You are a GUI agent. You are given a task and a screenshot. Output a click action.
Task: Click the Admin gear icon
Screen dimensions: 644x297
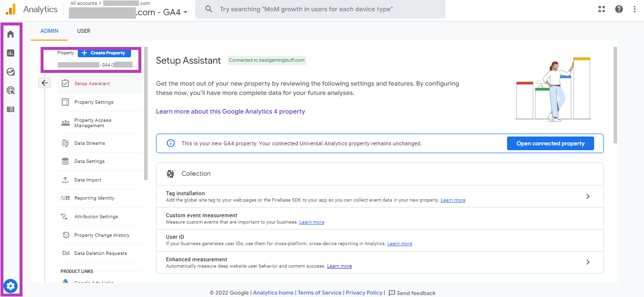point(11,286)
